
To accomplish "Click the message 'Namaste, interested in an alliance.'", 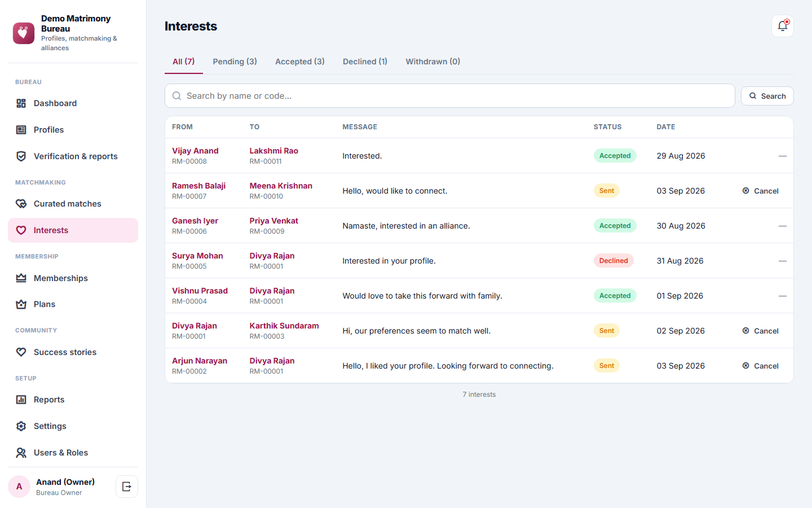I will (406, 226).
